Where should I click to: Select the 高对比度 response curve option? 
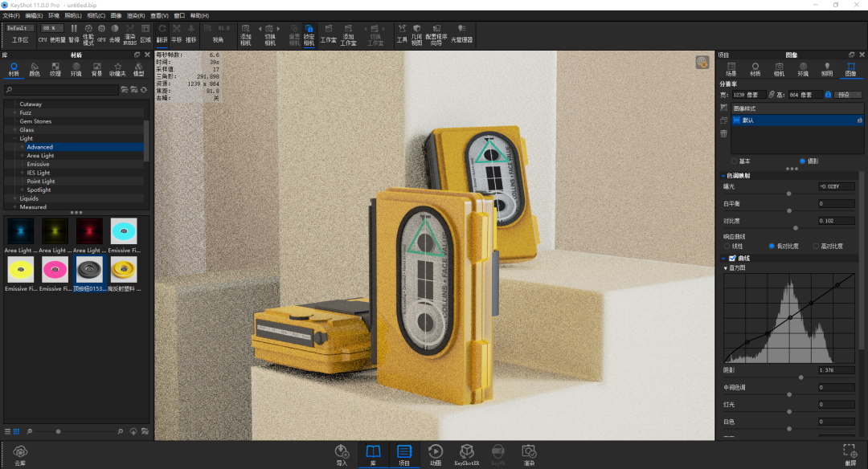816,246
